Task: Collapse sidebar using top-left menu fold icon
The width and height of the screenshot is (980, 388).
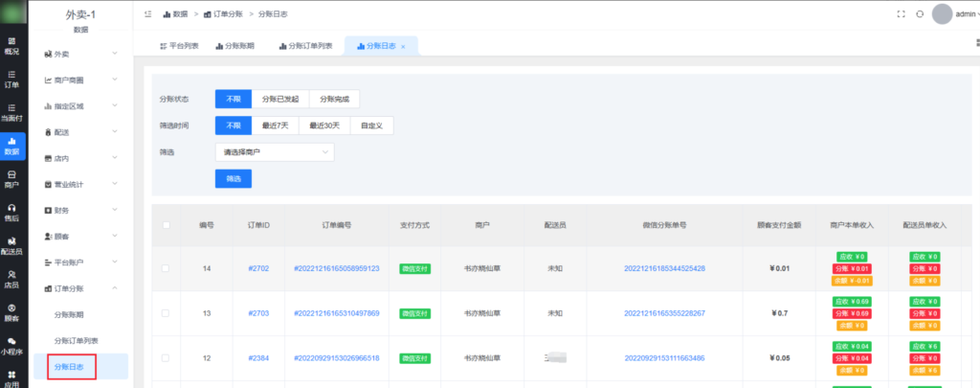Action: pos(147,14)
